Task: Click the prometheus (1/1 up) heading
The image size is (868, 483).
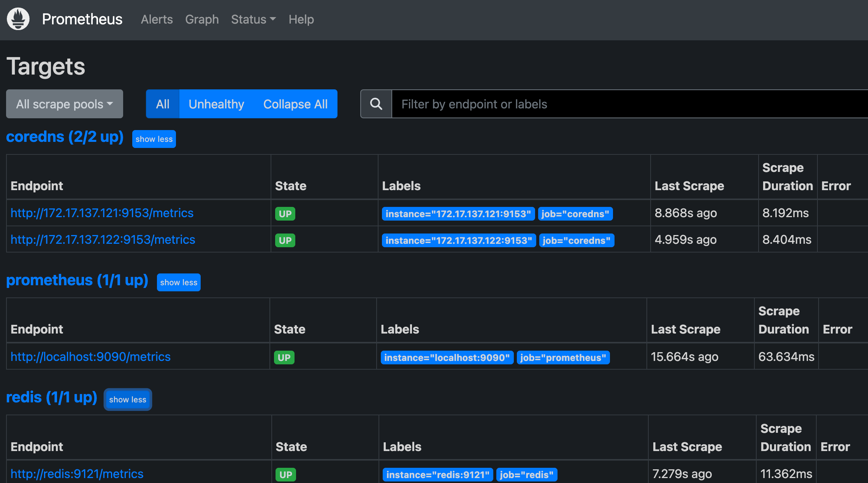Action: (77, 280)
